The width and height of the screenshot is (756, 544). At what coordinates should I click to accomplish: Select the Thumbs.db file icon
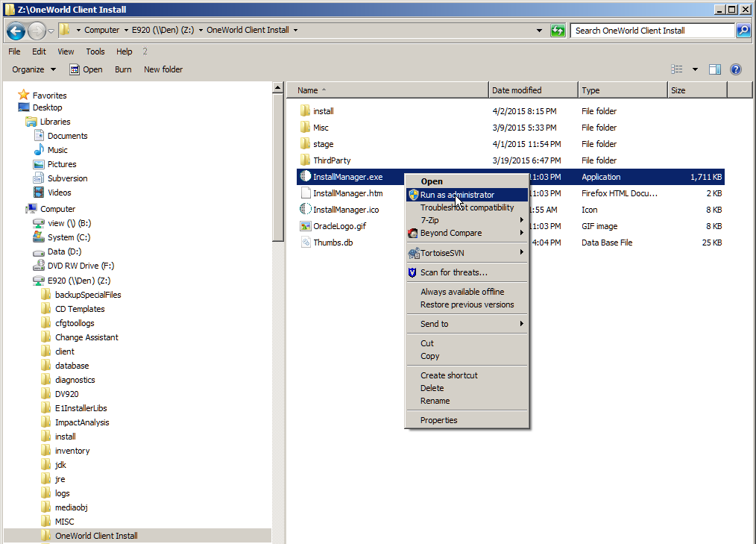(x=305, y=243)
